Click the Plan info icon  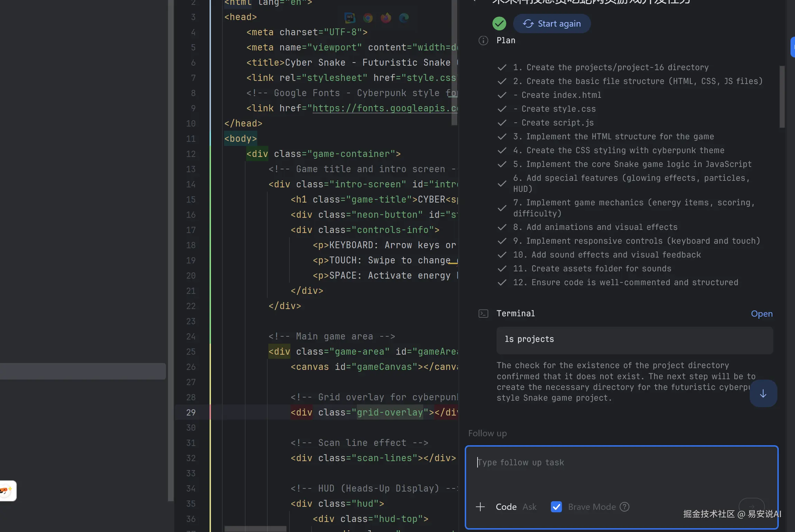(483, 40)
